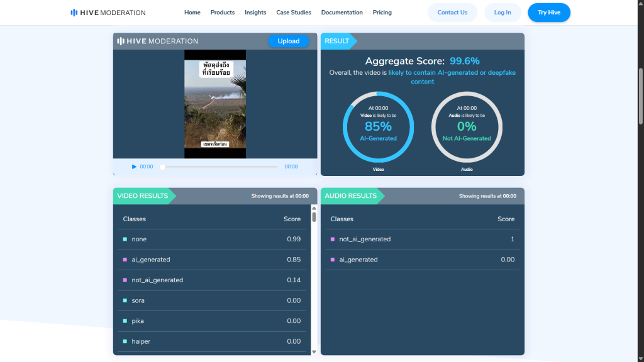Click the Try Hive button
The image size is (644, 362).
[x=549, y=13]
